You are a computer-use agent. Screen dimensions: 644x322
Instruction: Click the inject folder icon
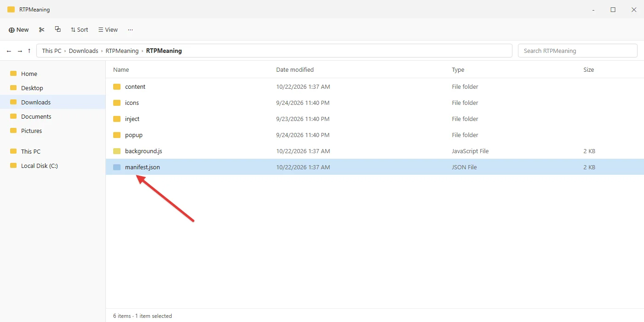coord(117,119)
